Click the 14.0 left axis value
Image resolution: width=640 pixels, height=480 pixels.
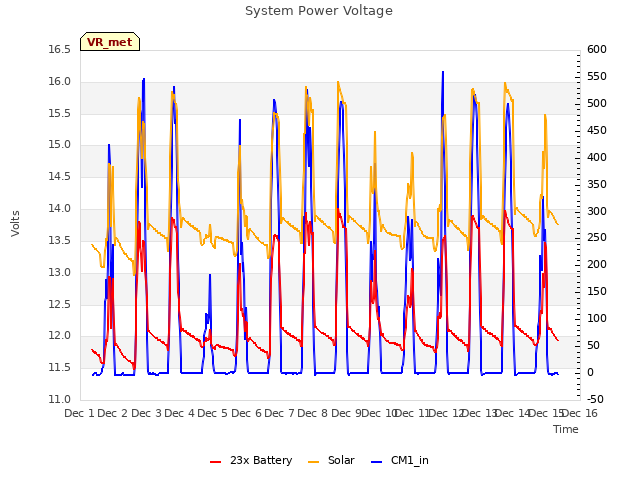coord(60,209)
